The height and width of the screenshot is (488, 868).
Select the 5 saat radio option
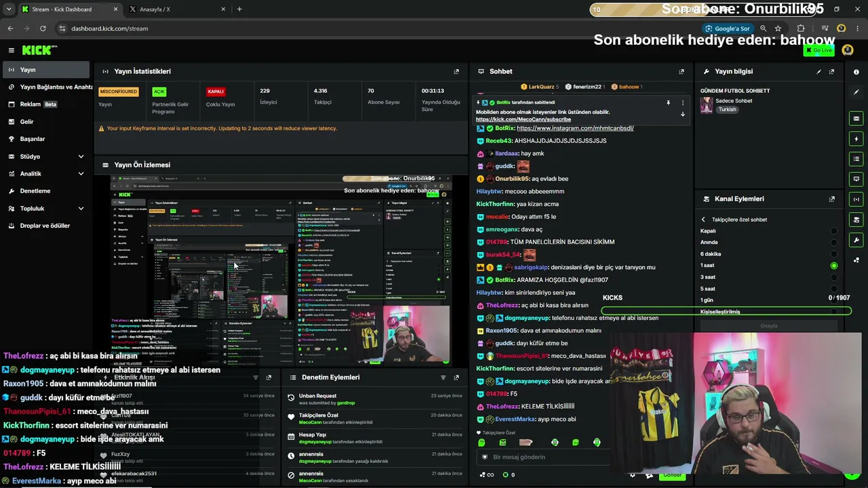tap(834, 289)
